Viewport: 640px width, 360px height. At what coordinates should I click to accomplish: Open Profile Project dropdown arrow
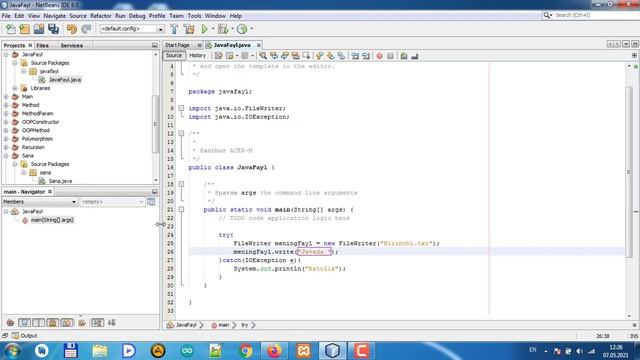[x=251, y=29]
